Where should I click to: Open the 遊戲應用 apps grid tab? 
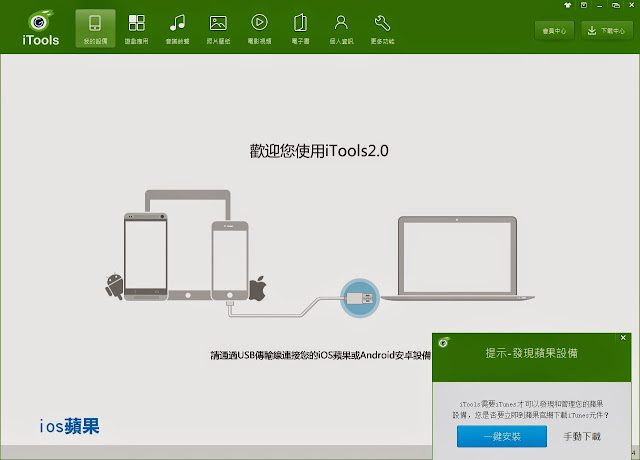pyautogui.click(x=136, y=29)
